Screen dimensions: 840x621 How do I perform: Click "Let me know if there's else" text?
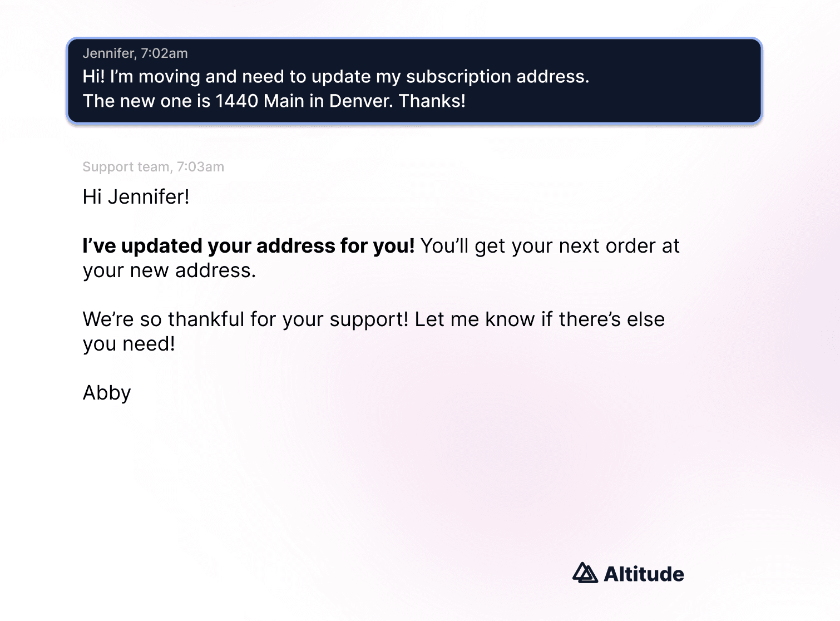540,319
